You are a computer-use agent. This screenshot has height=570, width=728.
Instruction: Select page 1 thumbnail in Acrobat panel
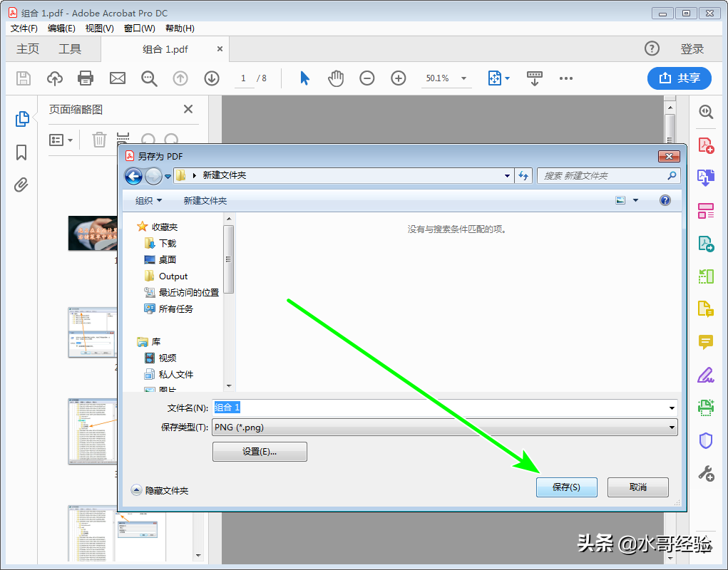[x=93, y=233]
